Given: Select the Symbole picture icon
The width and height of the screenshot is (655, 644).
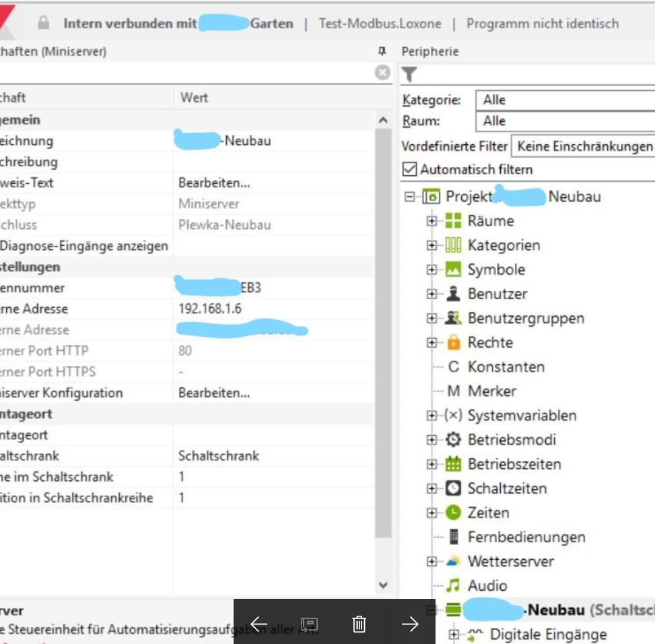Looking at the screenshot, I should click(453, 269).
